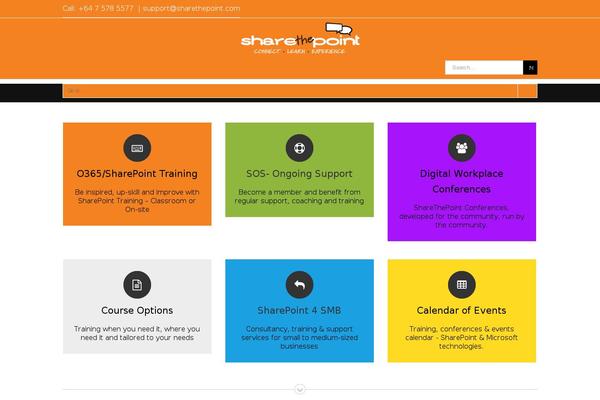The image size is (600, 400).
Task: Click the Digital Workplace Conferences people icon
Action: pos(461,148)
